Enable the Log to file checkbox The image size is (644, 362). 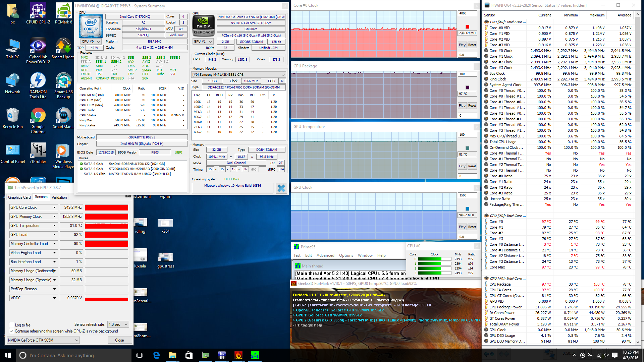[12, 325]
